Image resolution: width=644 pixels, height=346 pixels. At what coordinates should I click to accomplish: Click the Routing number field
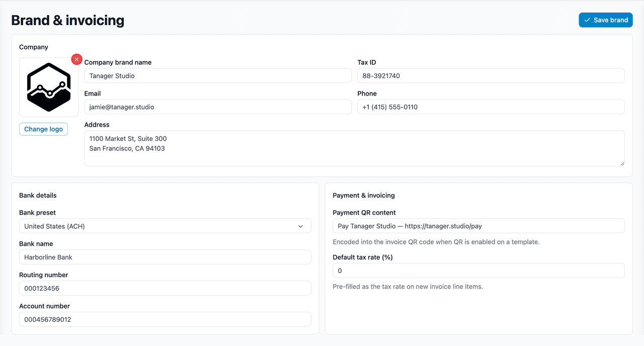click(x=165, y=288)
